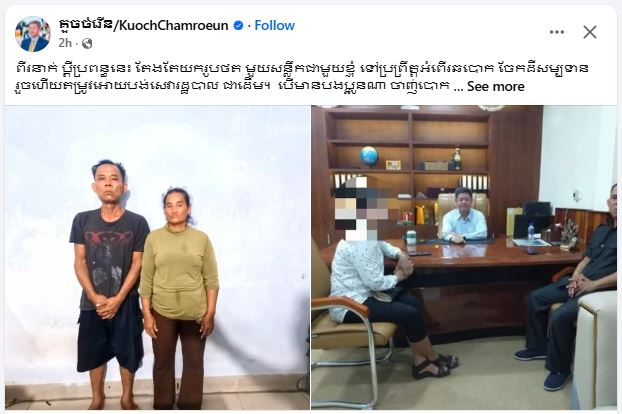Open the KuochChamroeun page name link
The height and width of the screenshot is (414, 622).
[143, 26]
